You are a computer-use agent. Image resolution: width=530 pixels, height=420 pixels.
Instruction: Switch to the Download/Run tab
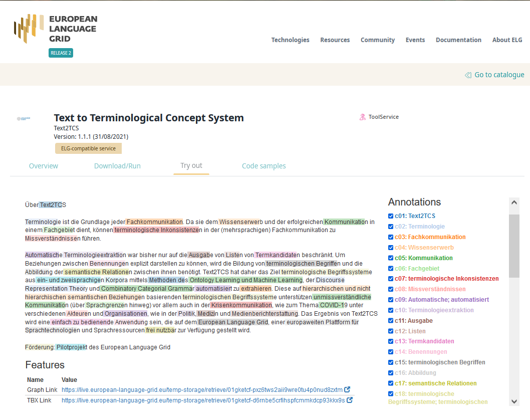point(117,166)
